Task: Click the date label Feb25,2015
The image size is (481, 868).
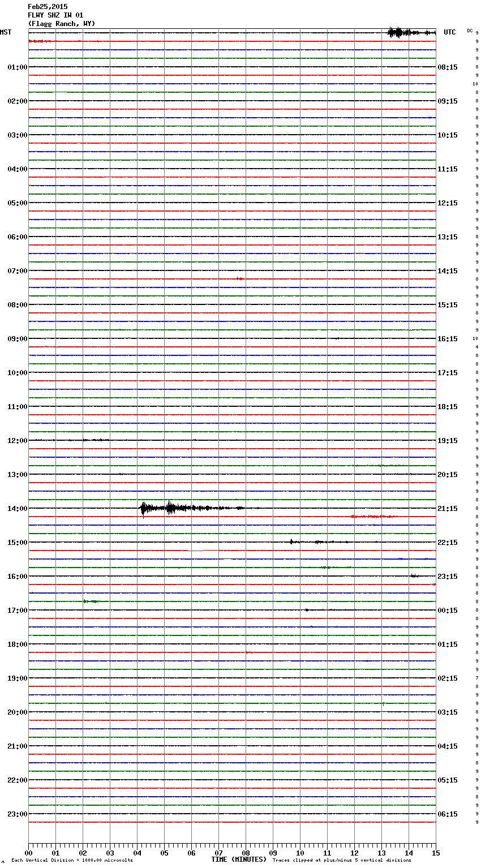Action: coord(48,7)
